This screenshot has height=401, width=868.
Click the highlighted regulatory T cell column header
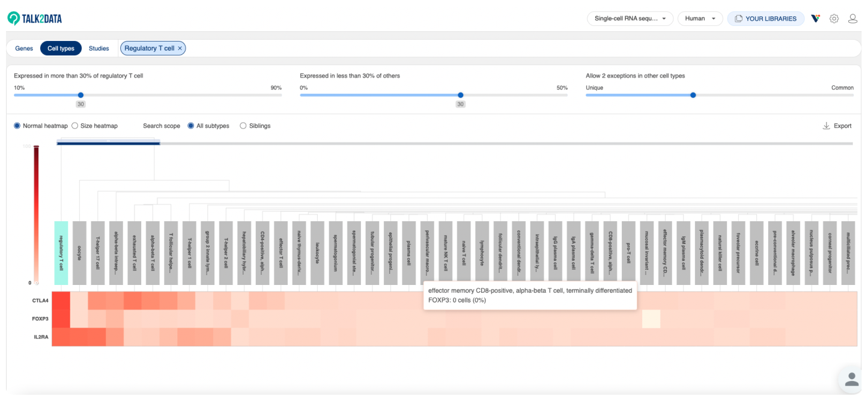point(61,253)
